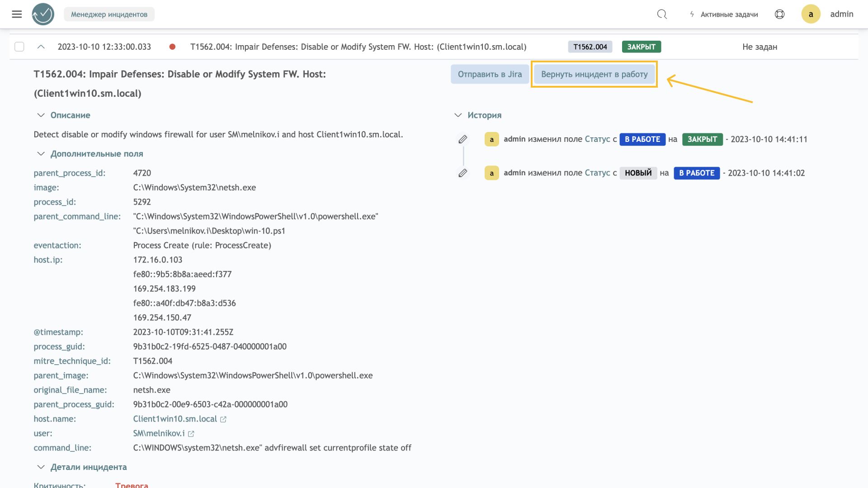Image resolution: width=868 pixels, height=488 pixels.
Task: Click the admin avatar circle in the header
Action: pyautogui.click(x=811, y=14)
